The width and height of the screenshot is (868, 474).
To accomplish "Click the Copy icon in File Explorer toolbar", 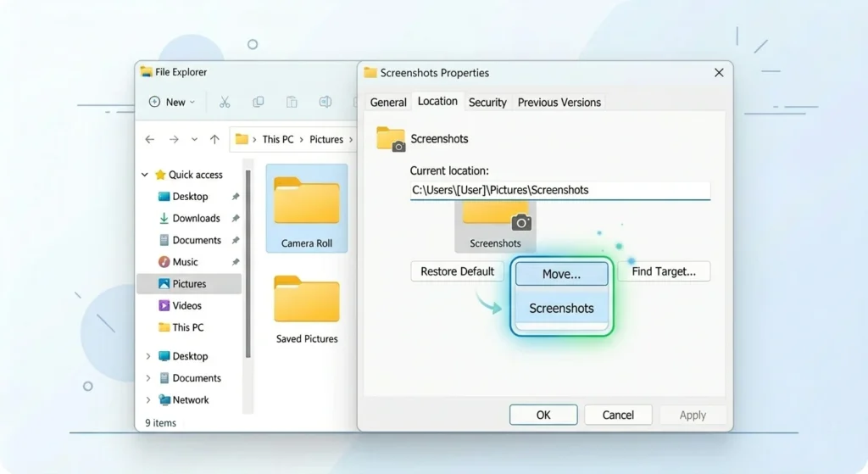I will pos(258,102).
